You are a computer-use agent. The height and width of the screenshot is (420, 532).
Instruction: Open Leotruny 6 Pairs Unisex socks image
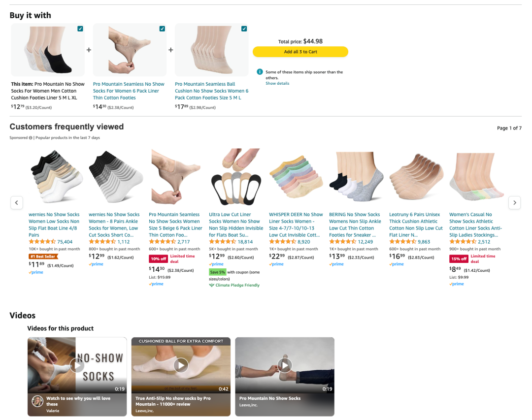pyautogui.click(x=416, y=177)
